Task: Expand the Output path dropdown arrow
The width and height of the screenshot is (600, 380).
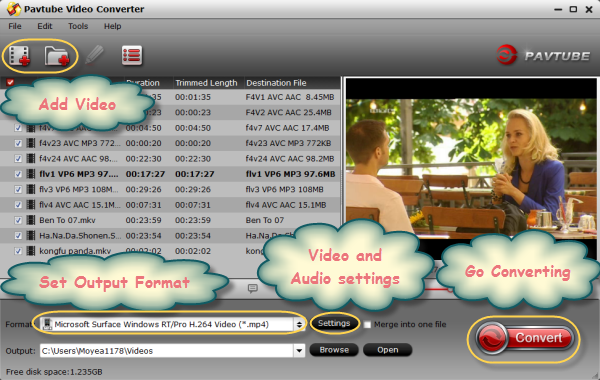Action: click(299, 351)
